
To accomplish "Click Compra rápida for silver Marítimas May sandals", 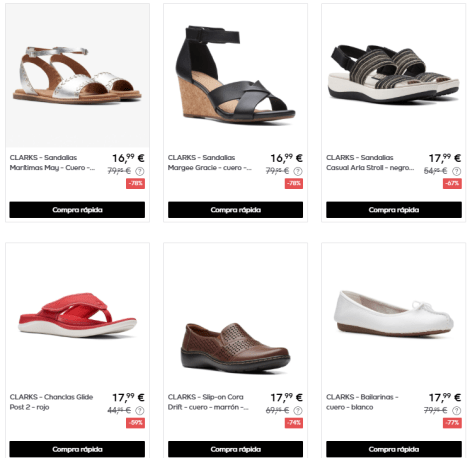I will pyautogui.click(x=77, y=210).
